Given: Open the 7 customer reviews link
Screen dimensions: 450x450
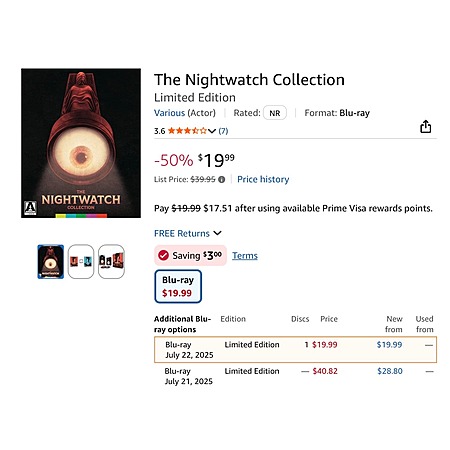Looking at the screenshot, I should (x=223, y=131).
